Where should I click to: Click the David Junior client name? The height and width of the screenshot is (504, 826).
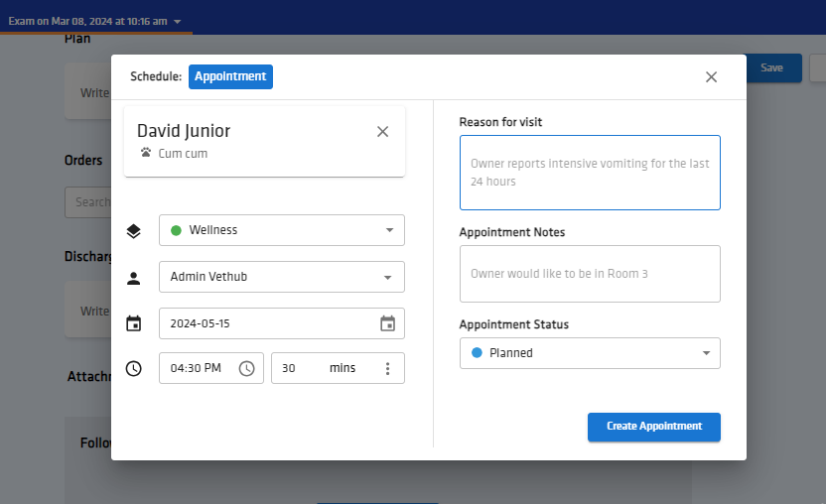pyautogui.click(x=184, y=131)
